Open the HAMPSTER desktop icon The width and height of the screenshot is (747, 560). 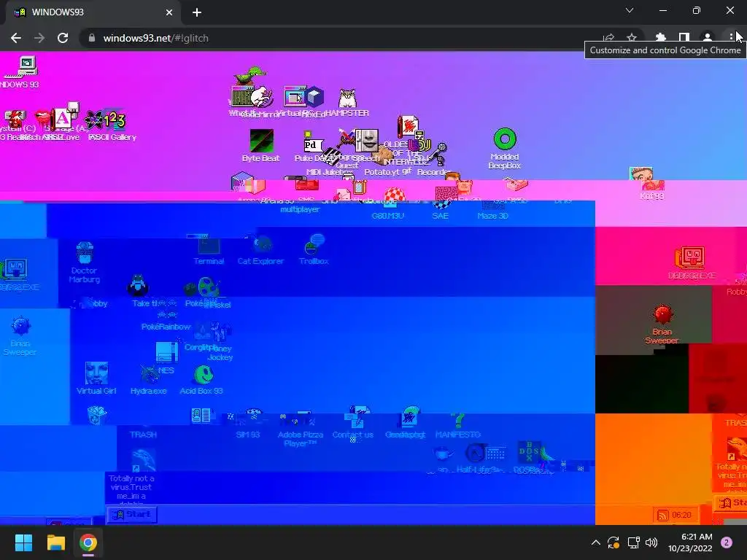tap(347, 102)
